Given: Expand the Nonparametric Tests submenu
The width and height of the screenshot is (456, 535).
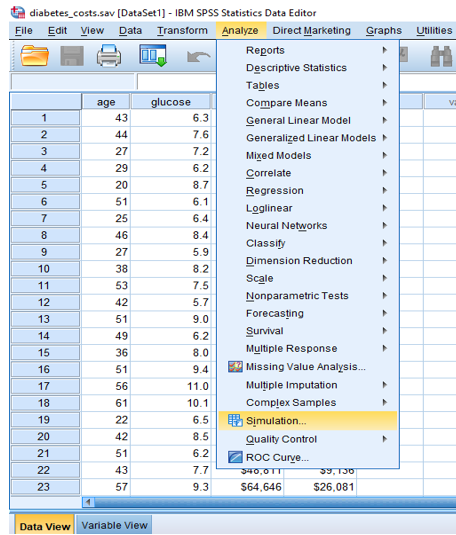Looking at the screenshot, I should pyautogui.click(x=308, y=296).
